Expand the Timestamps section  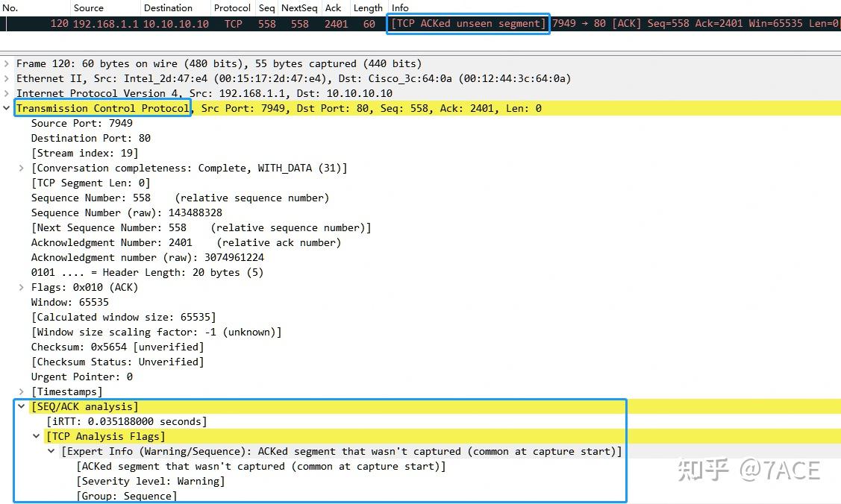[x=21, y=391]
